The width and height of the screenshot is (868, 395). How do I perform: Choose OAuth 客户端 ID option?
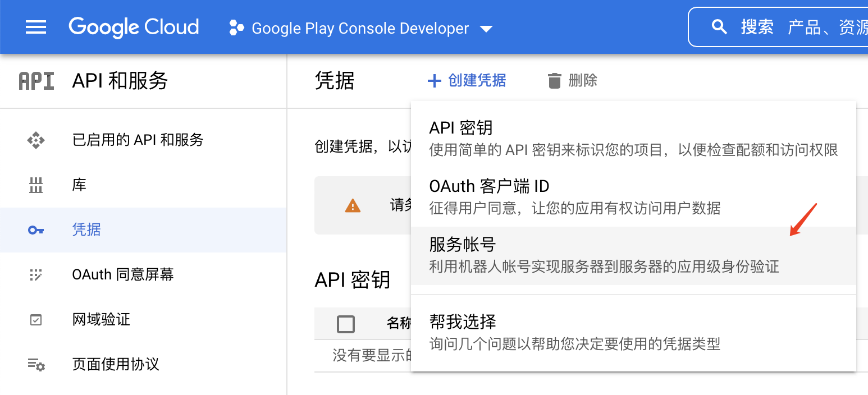633,197
